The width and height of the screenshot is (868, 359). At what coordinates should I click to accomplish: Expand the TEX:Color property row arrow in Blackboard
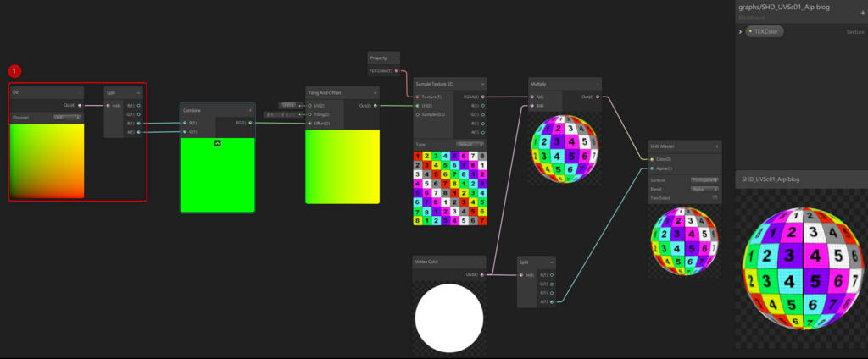[741, 31]
